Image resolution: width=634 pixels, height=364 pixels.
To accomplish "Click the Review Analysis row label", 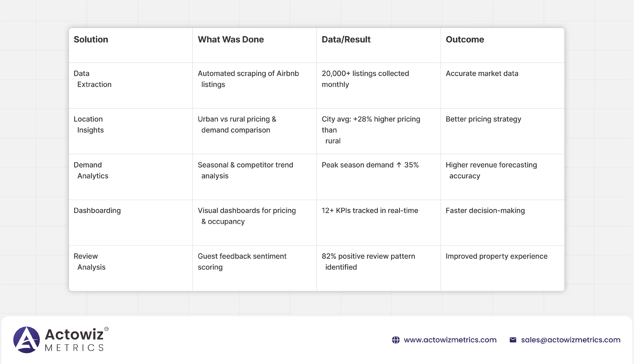I will tap(89, 261).
